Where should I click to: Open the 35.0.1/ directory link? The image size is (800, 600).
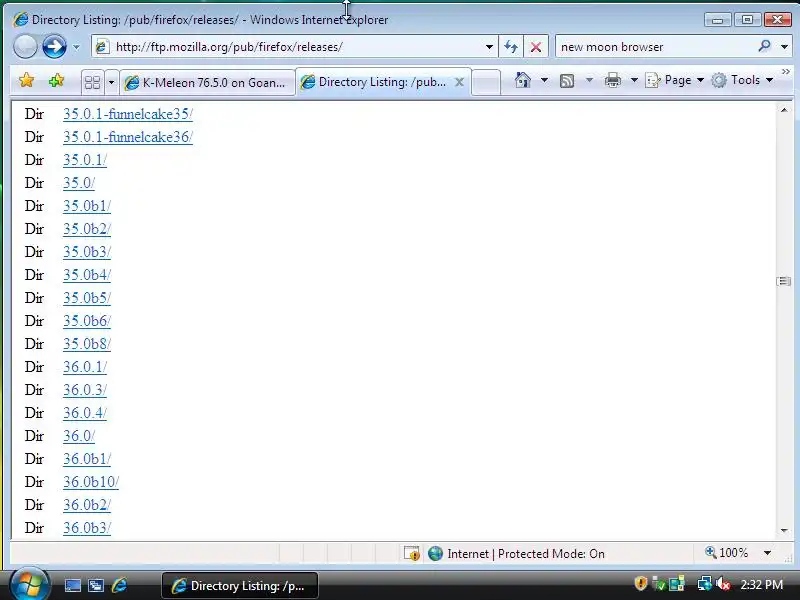[x=85, y=160]
